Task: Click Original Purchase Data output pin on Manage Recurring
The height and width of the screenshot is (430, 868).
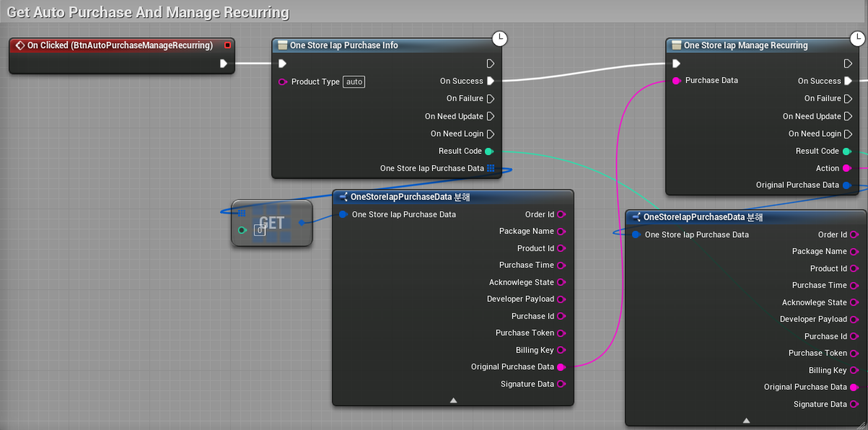Action: [847, 185]
